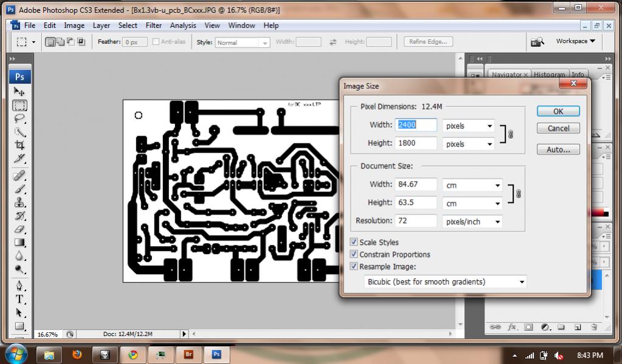The width and height of the screenshot is (622, 364).
Task: Select the Brush tool
Action: [19, 189]
